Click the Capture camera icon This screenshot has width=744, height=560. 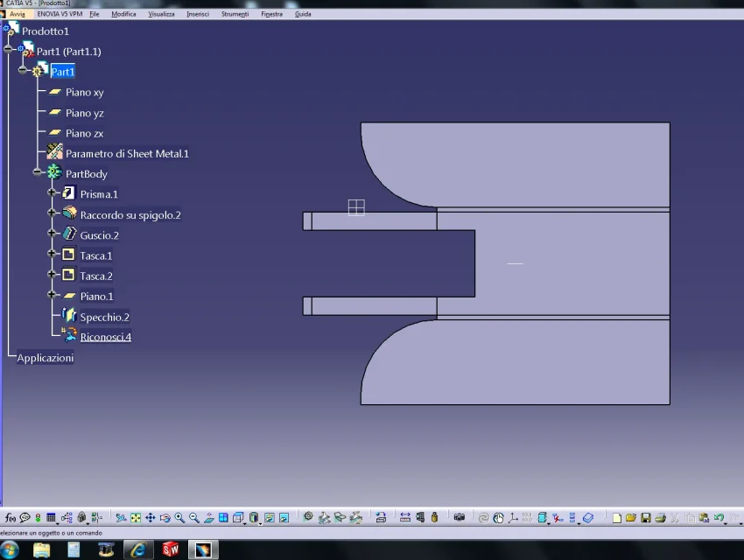(x=459, y=517)
